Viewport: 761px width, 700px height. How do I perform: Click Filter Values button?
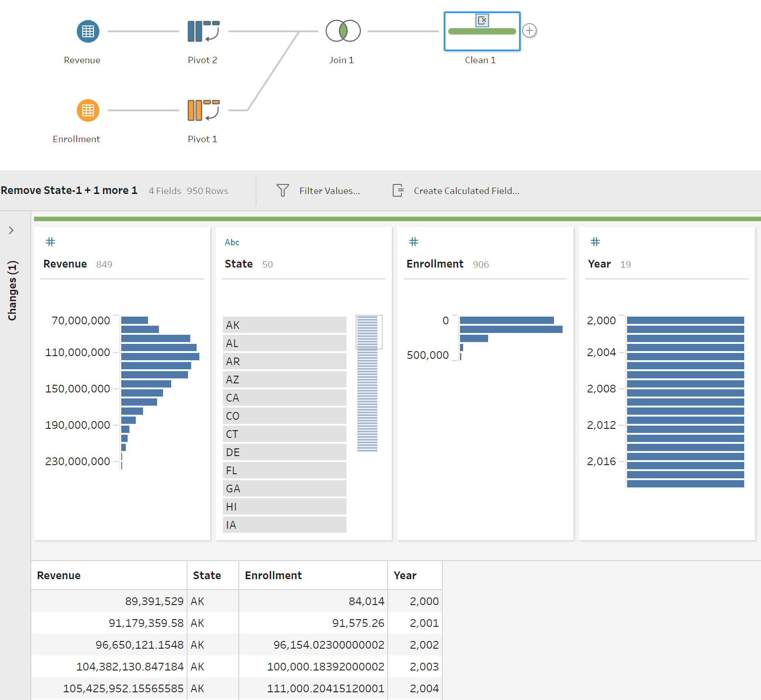[318, 191]
